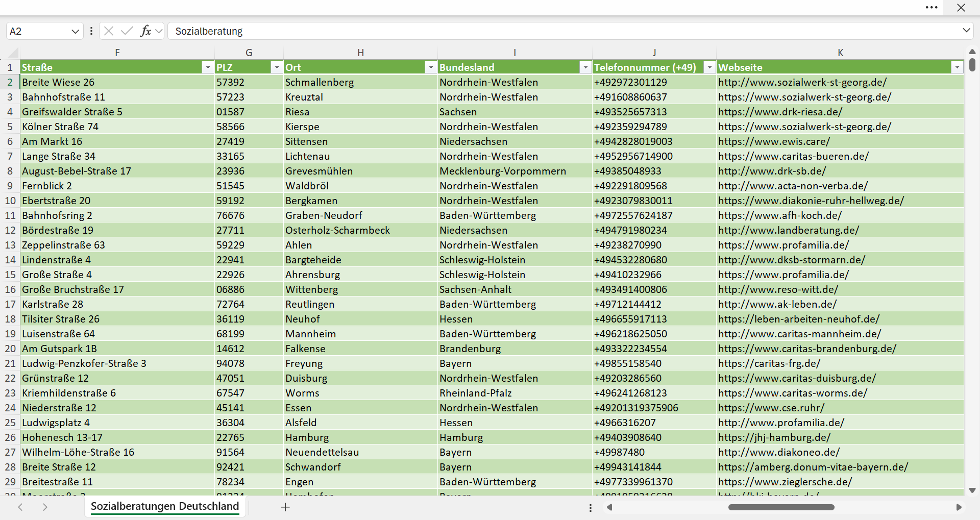Add a new sheet with plus icon
Screen dimensions: 980x520
click(286, 507)
